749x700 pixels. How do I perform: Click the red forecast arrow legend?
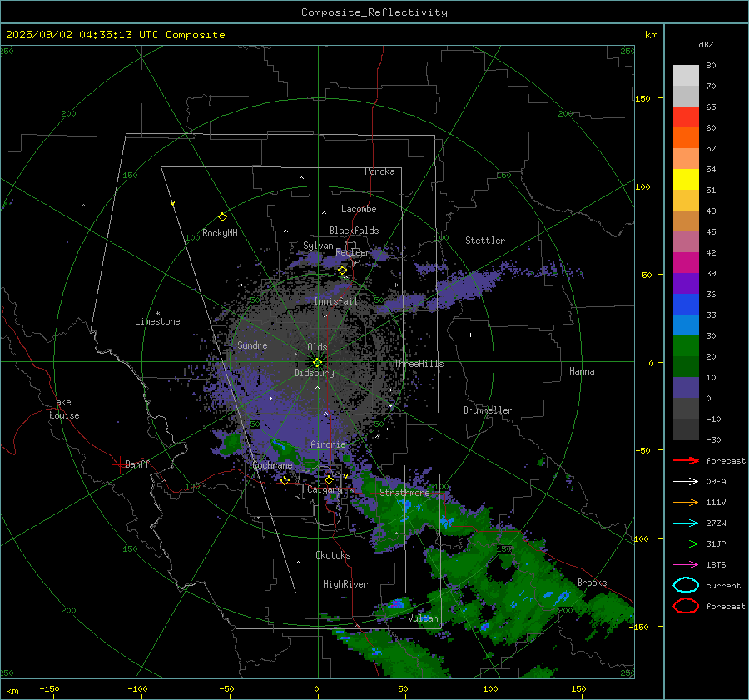coord(686,460)
